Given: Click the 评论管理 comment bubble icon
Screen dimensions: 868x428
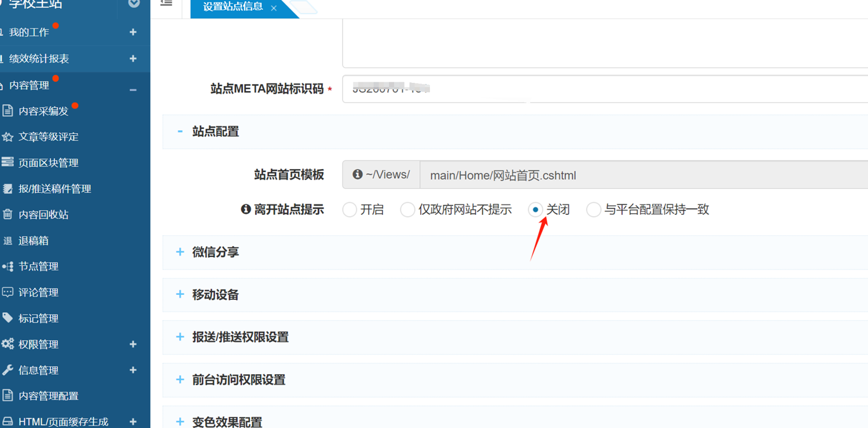Looking at the screenshot, I should 8,292.
